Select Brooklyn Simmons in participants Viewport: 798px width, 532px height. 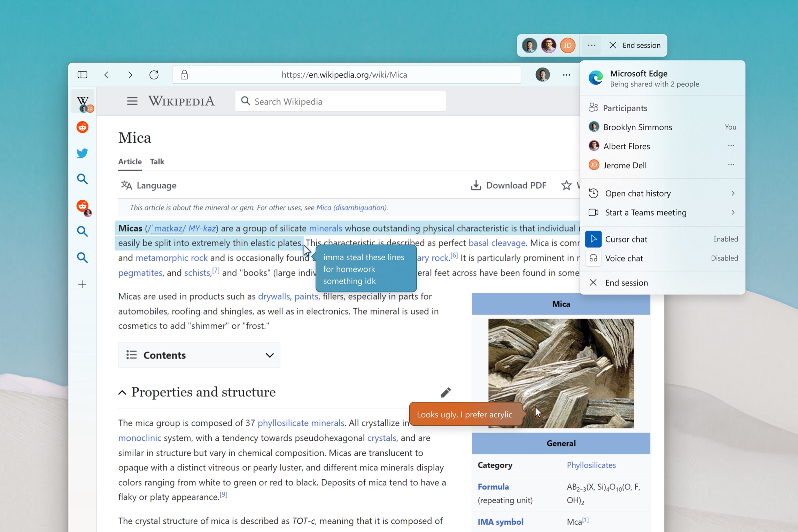coord(662,127)
